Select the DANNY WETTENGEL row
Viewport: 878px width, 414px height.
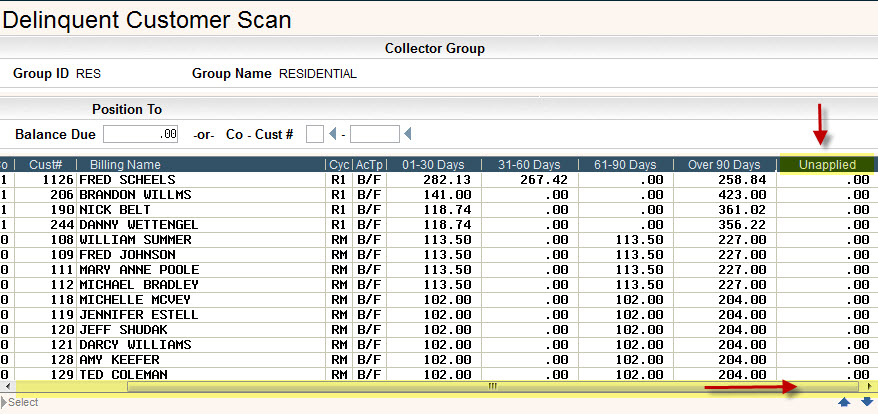pyautogui.click(x=437, y=225)
